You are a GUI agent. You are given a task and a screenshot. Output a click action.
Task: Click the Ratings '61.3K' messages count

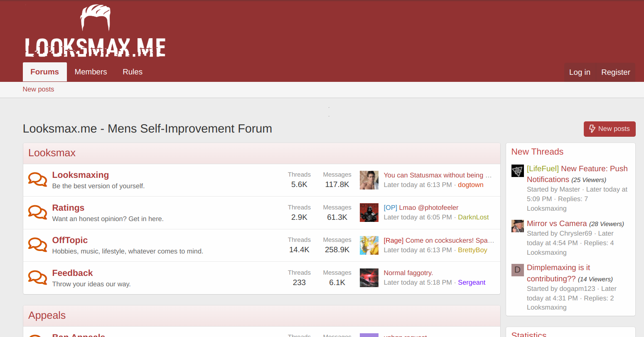tap(337, 217)
